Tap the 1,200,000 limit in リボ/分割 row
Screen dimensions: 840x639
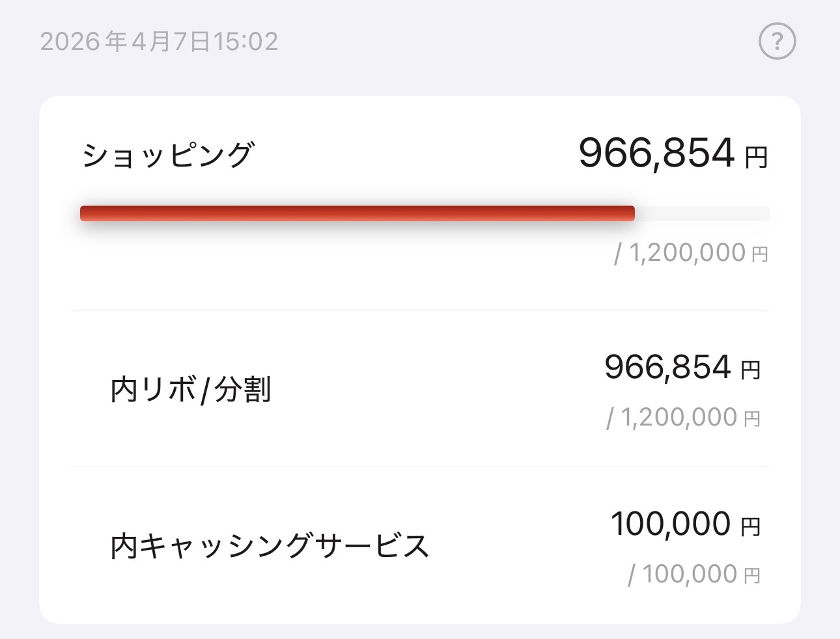point(678,418)
